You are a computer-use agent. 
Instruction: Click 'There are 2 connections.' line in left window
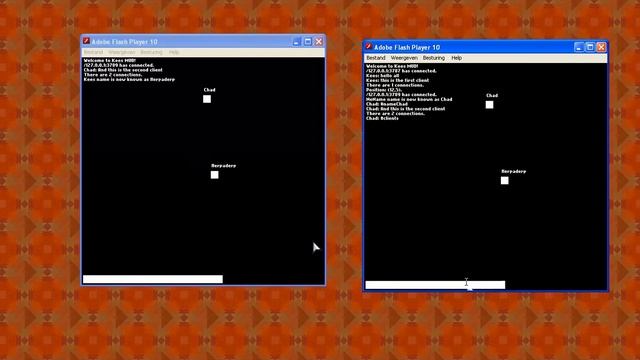[113, 75]
